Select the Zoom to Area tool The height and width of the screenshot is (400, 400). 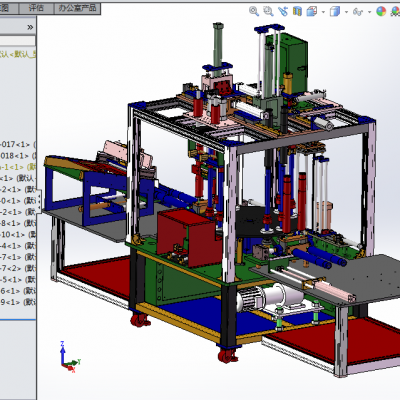click(x=268, y=11)
